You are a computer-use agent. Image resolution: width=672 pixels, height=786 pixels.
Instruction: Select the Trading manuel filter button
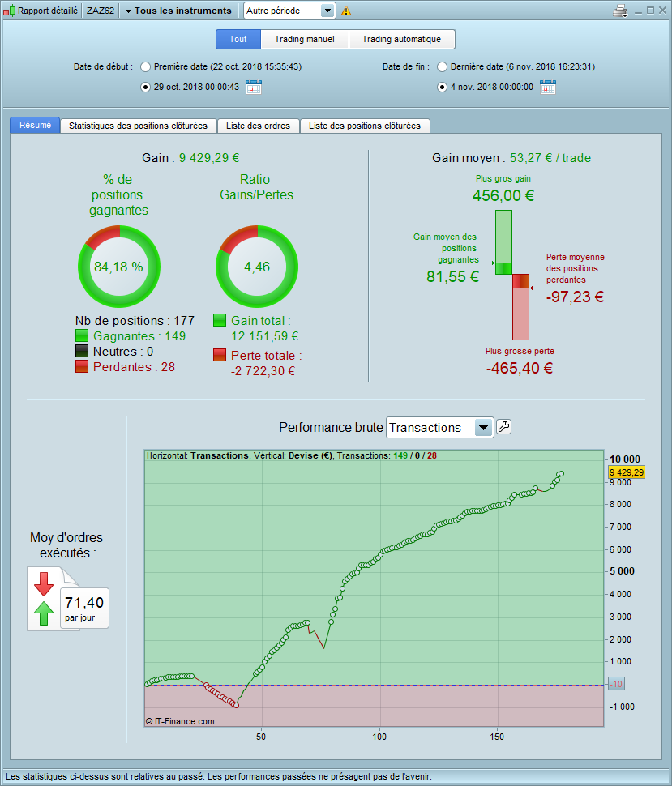305,39
